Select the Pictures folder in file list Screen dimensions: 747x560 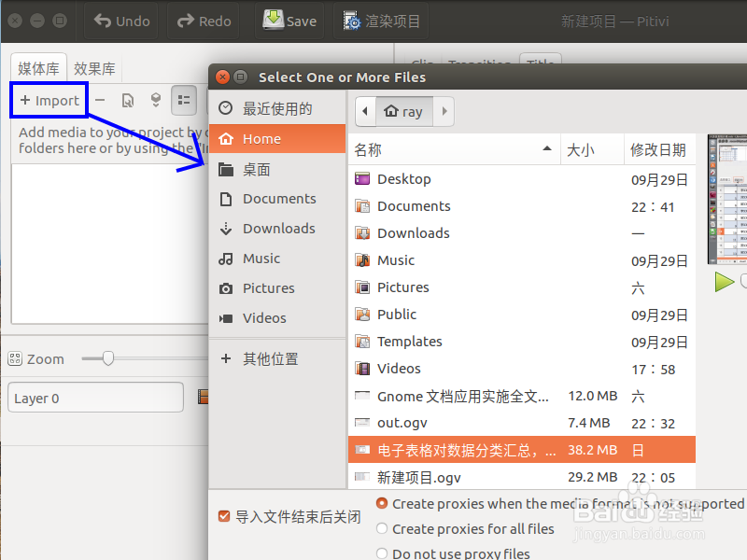[x=522, y=287]
